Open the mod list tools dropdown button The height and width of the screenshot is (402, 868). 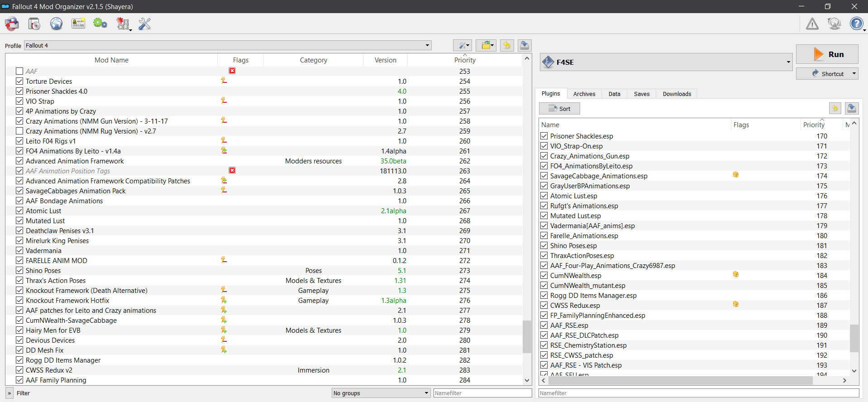point(463,45)
